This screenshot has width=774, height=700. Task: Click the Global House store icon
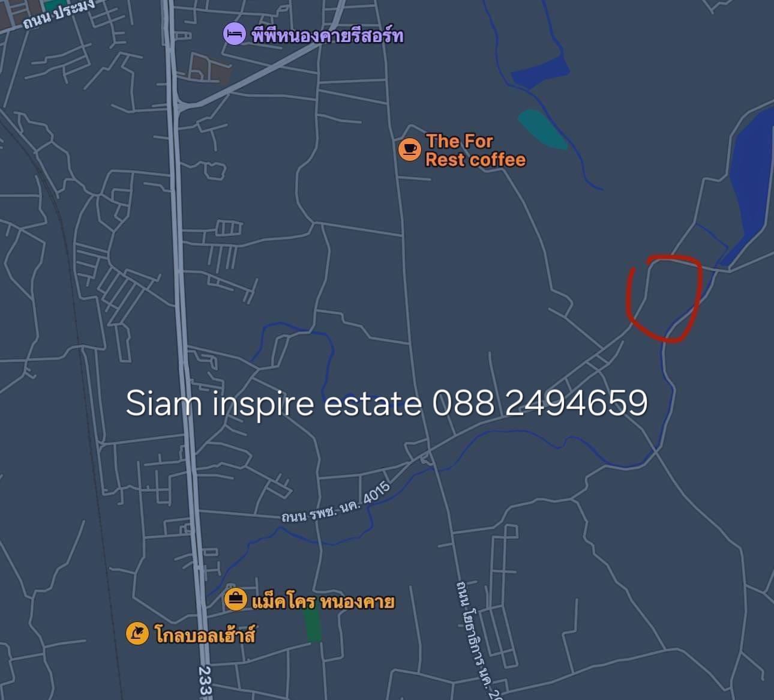point(137,633)
